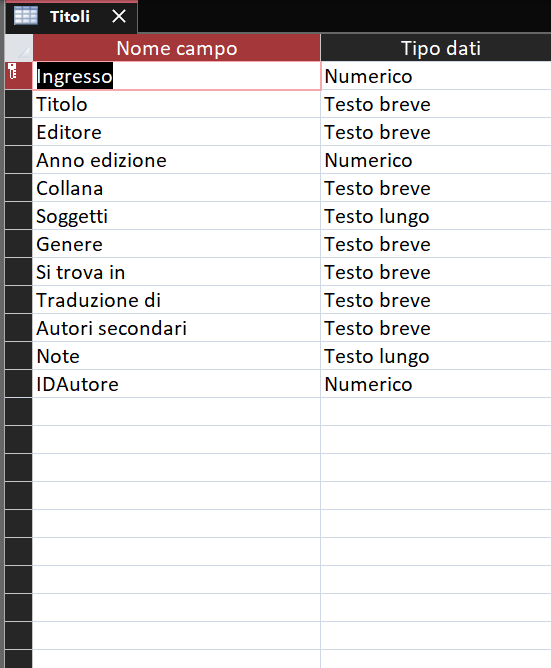
Task: Open data type cell for IDAutore
Action: click(x=436, y=384)
